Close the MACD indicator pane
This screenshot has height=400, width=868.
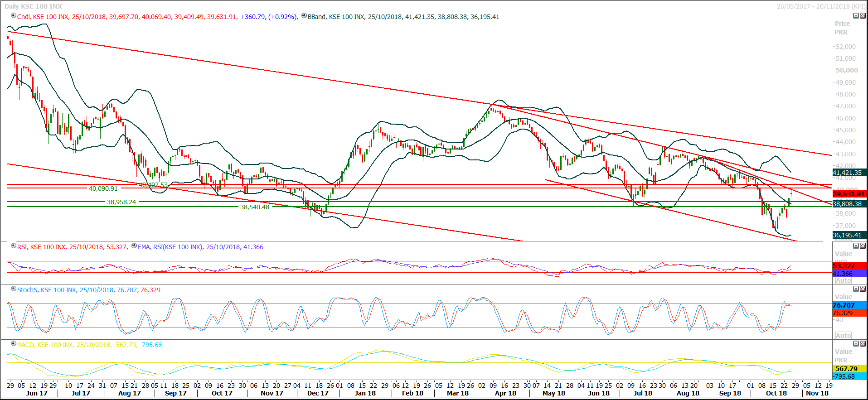[863, 344]
